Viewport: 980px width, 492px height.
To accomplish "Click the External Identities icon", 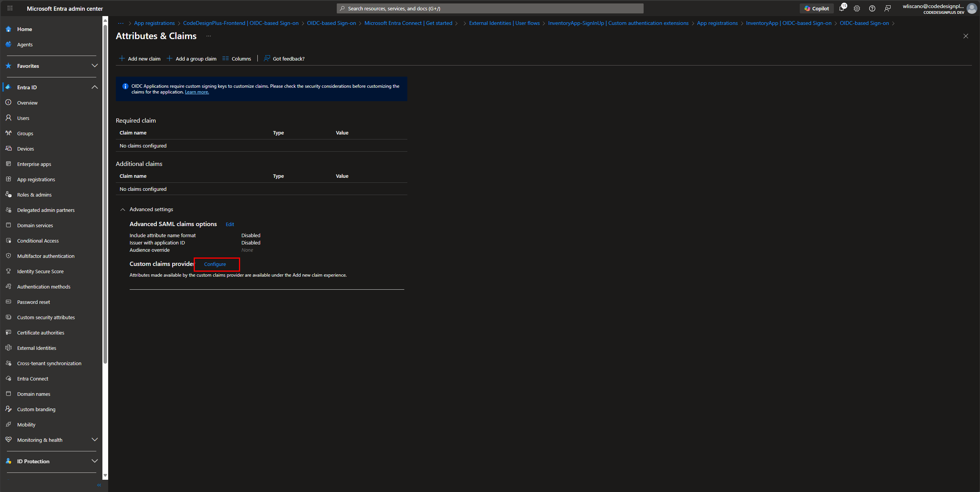I will [8, 348].
